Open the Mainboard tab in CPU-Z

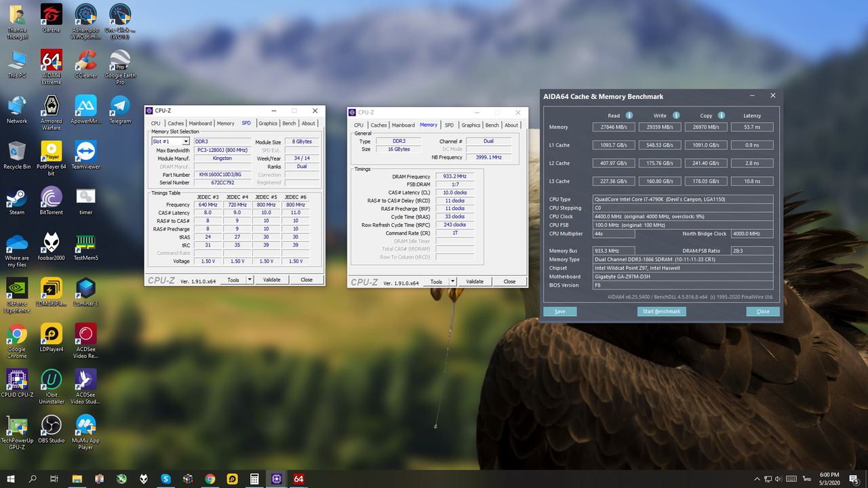(x=199, y=123)
